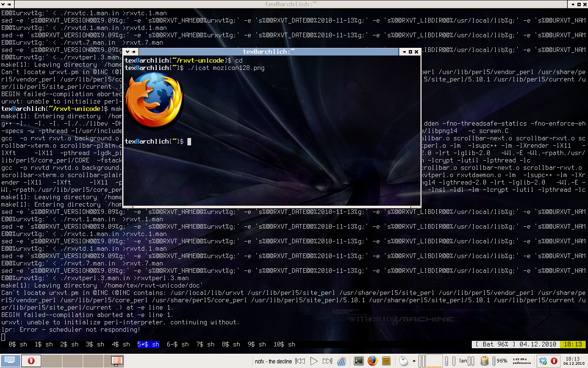Viewport: 588px width, 368px height.
Task: Click the './icat mozicon128.png' command text
Action: [x=226, y=68]
